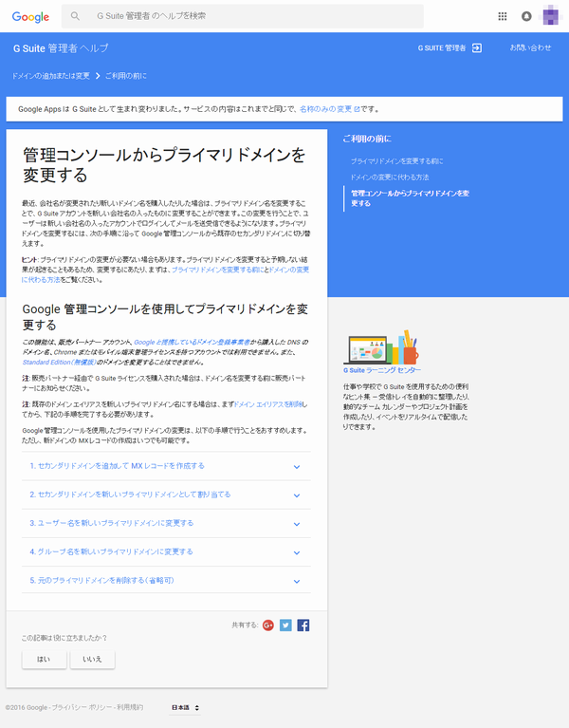Expand step 4 グループ名を変更する section
569x728 pixels.
(x=166, y=552)
